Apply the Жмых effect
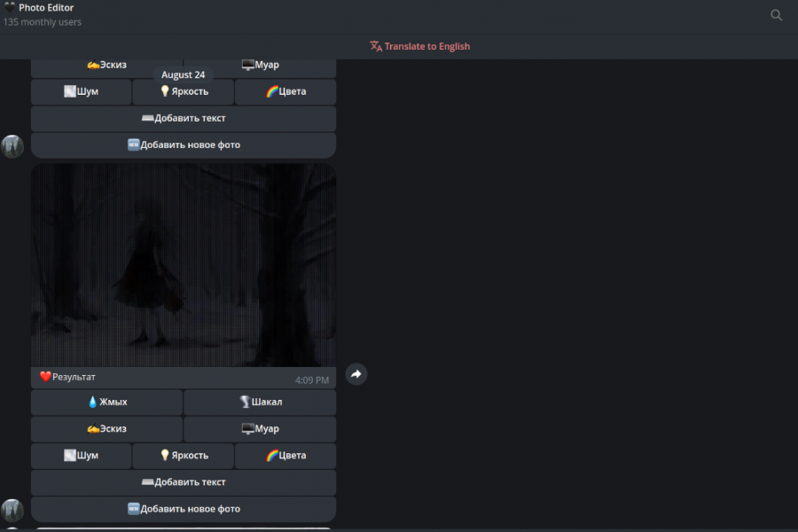Screen dimensions: 798x532 [x=107, y=403]
